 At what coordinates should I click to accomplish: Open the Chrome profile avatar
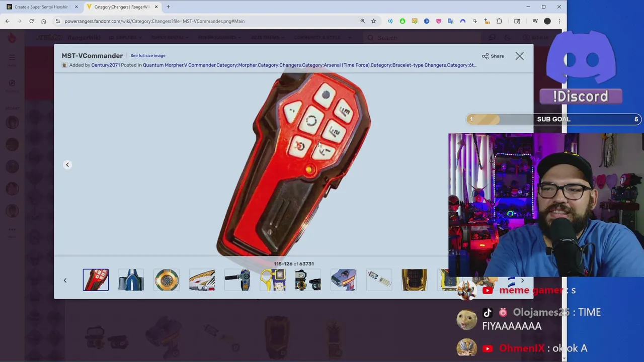pyautogui.click(x=547, y=21)
